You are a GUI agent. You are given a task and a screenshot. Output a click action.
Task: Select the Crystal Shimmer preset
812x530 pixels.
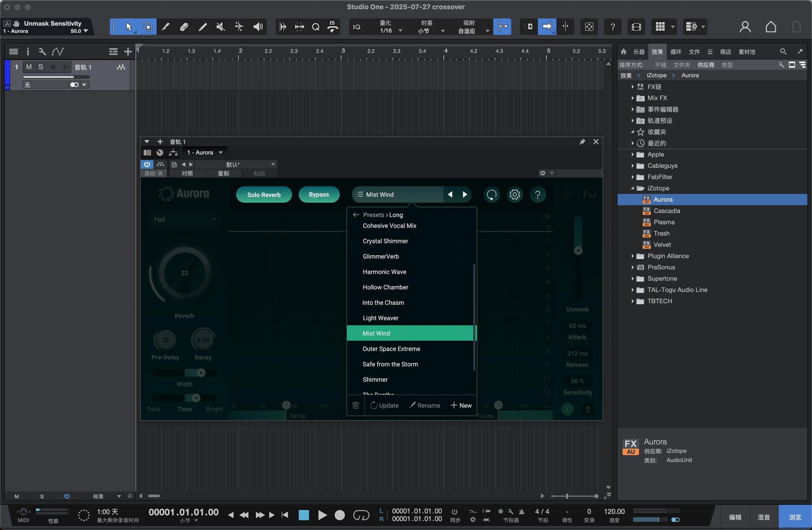[x=410, y=241]
